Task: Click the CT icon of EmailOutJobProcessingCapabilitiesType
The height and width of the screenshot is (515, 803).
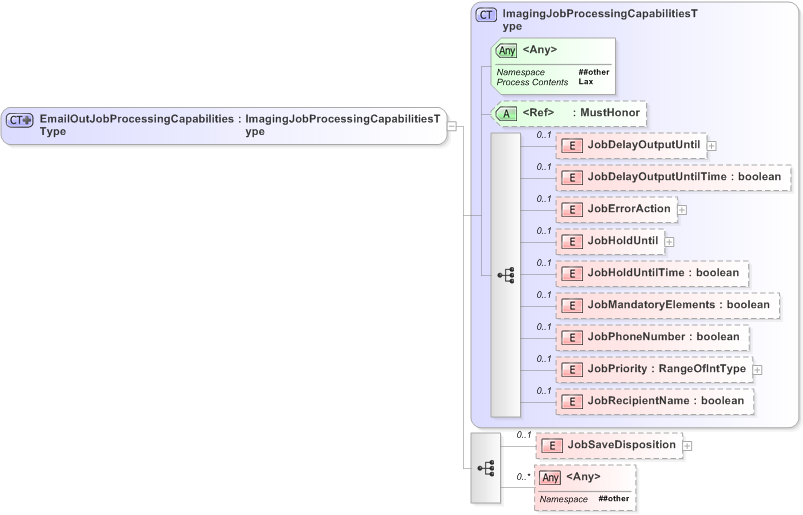Action: 20,120
